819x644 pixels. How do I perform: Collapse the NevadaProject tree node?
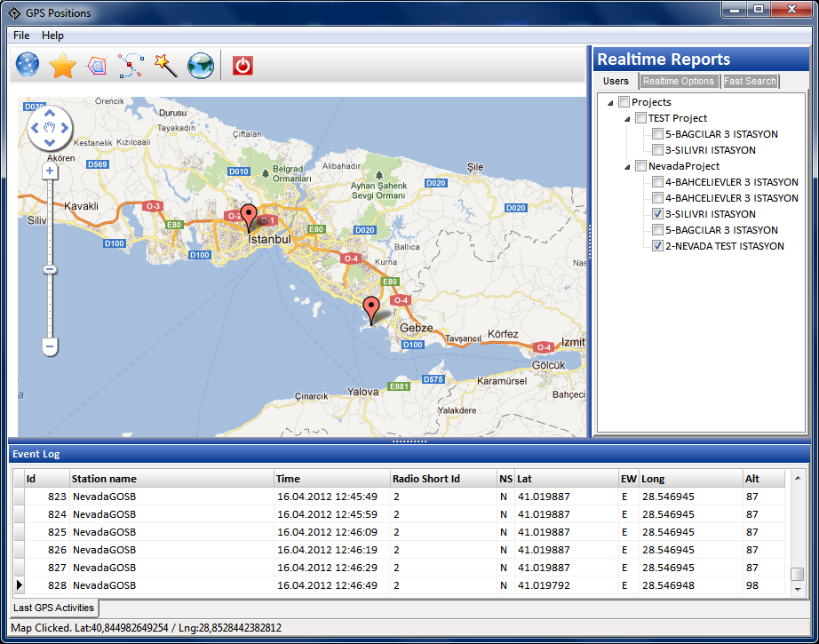tap(627, 167)
